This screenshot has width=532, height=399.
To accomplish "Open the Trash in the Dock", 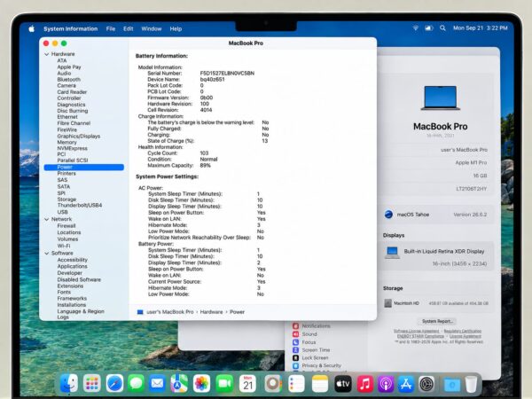I will [471, 384].
